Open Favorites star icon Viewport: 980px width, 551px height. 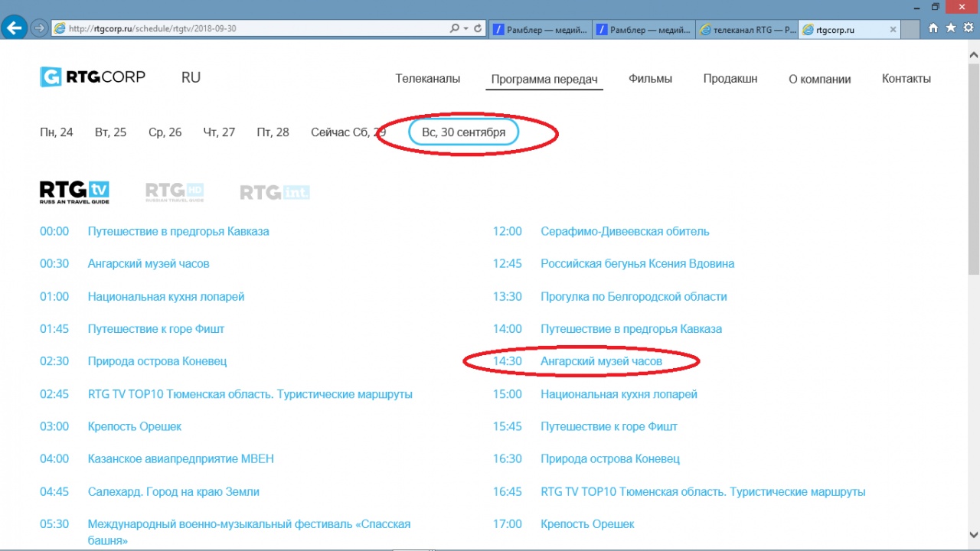pyautogui.click(x=951, y=28)
